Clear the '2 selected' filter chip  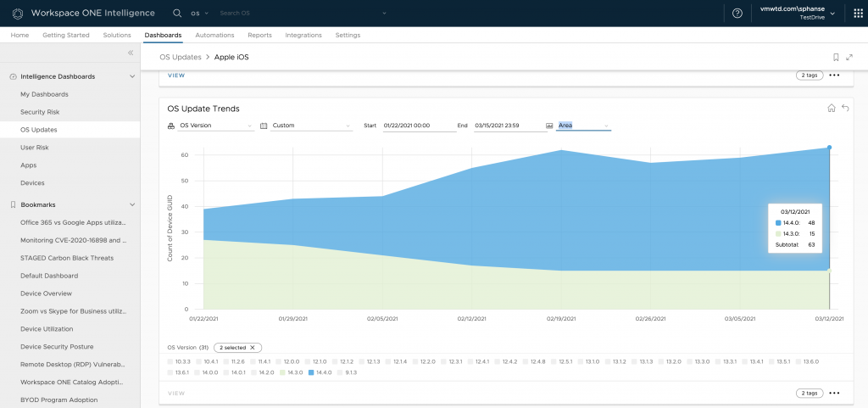253,348
